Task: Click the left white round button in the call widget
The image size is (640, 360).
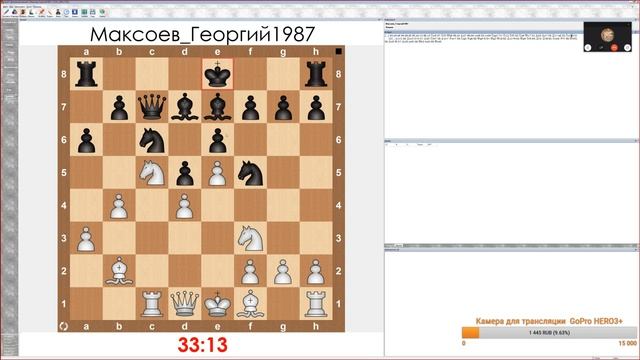Action: click(588, 48)
